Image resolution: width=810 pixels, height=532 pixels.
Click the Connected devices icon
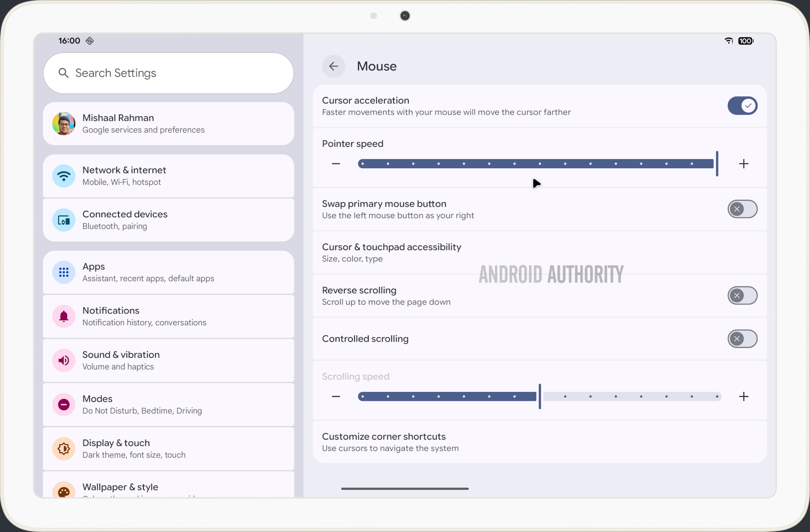click(x=64, y=220)
